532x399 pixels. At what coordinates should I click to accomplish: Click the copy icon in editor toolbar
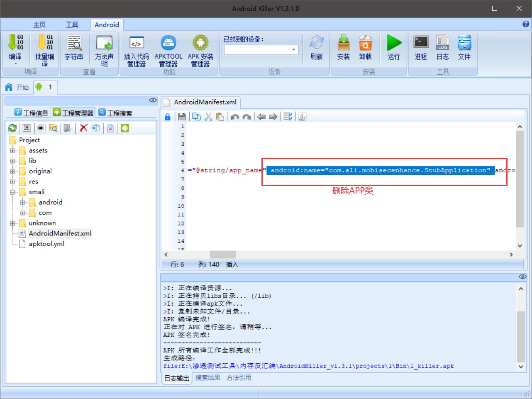(197, 117)
